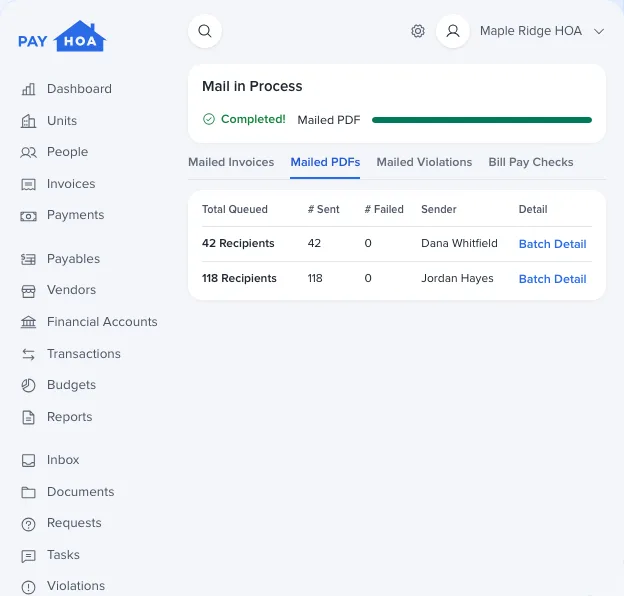The image size is (624, 596).
Task: Open Batch Detail for Dana Whitfield
Action: click(x=552, y=244)
